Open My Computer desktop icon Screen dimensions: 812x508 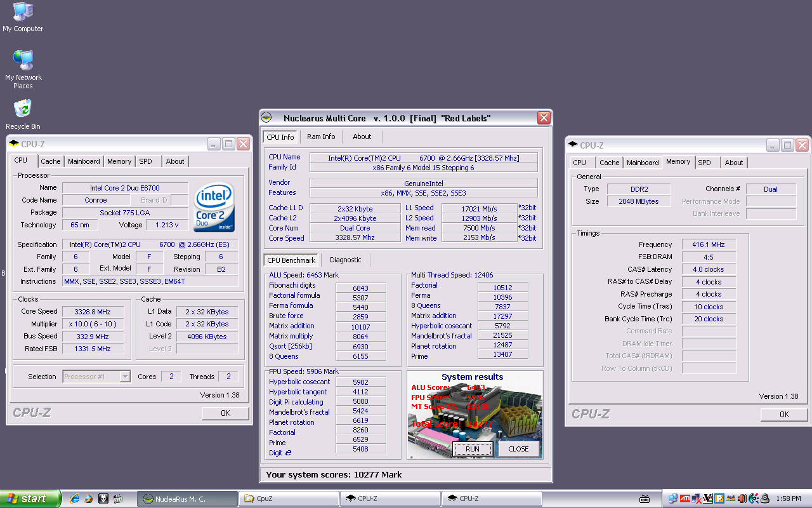point(23,17)
